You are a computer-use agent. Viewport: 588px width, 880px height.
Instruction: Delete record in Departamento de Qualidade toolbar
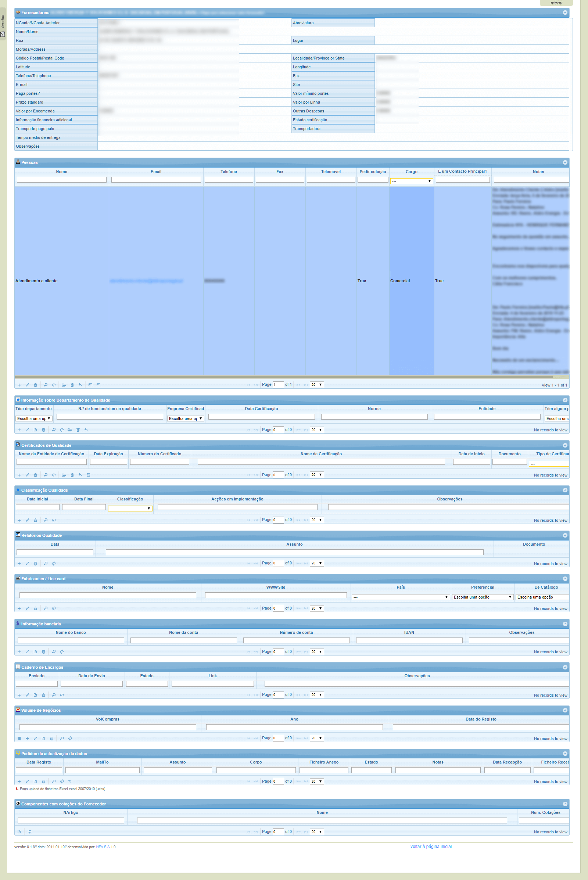pyautogui.click(x=43, y=430)
